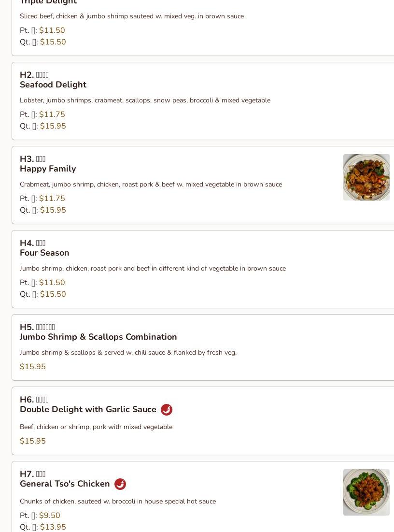Pick Seafood Delight quart price $15.95
394x532 pixels.
pos(53,126)
